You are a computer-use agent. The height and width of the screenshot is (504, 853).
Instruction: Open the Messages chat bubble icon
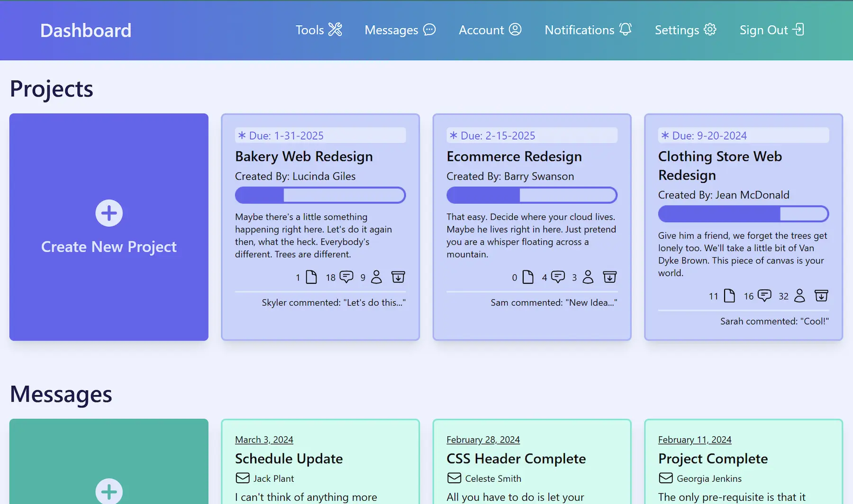(429, 30)
